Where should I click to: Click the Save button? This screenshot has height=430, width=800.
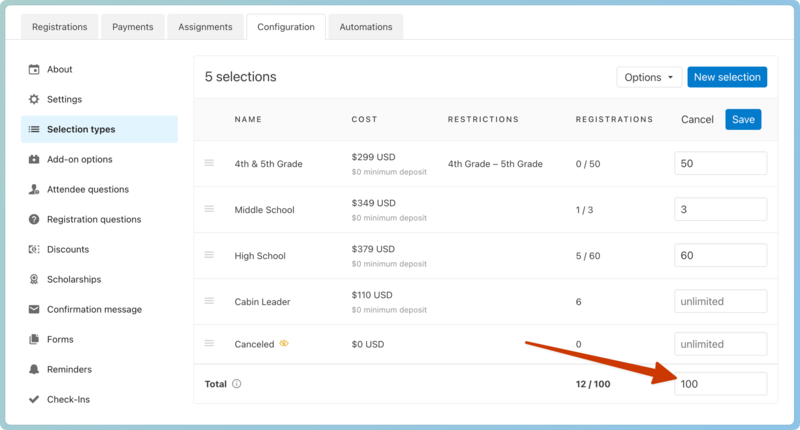tap(743, 119)
